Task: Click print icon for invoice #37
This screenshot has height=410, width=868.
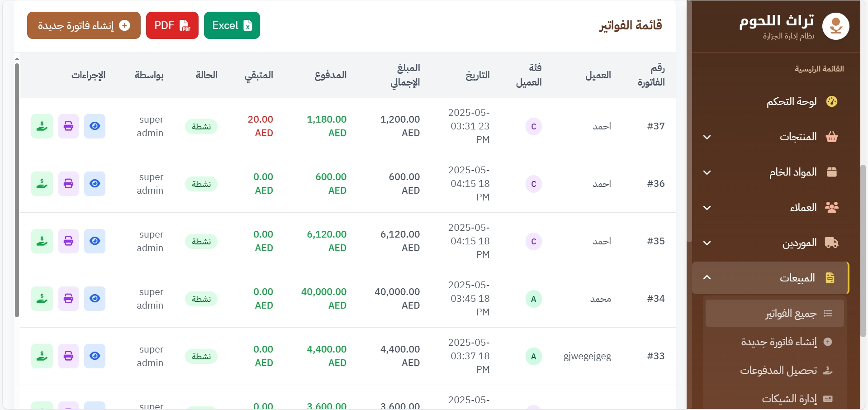Action: coord(68,126)
